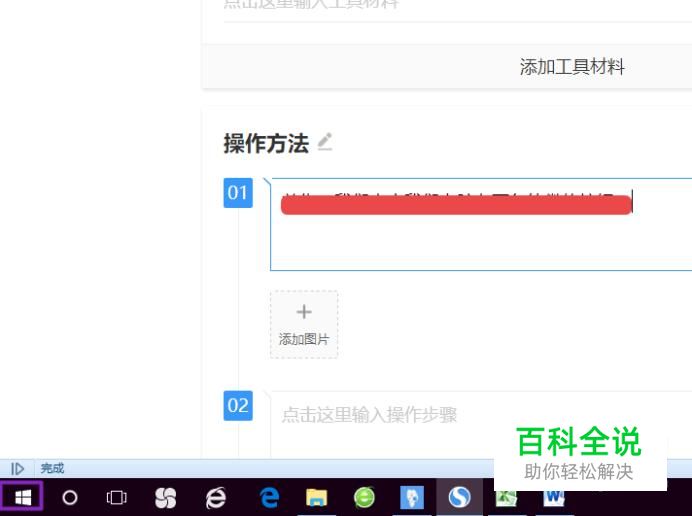Click the pencil edit icon beside 操作方法
692x516 pixels.
[325, 142]
